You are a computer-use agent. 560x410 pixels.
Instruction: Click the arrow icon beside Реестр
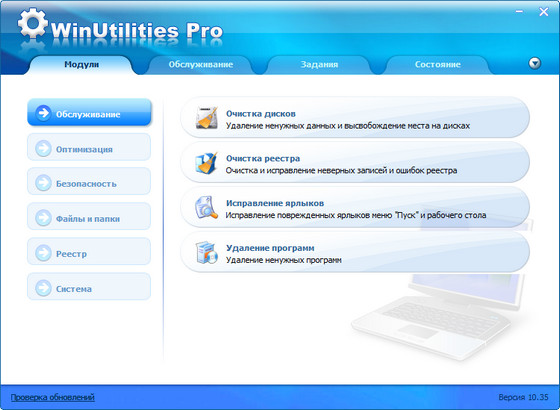pos(43,253)
